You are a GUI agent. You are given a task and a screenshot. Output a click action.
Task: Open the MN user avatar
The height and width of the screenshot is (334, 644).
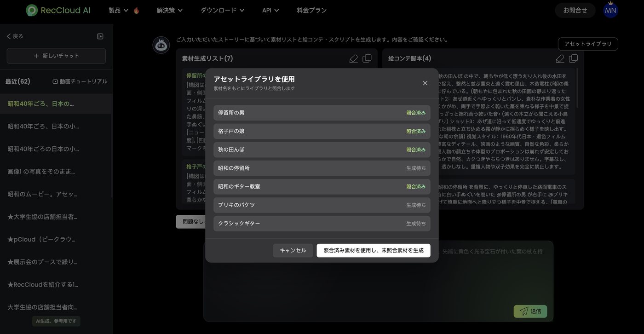tap(610, 10)
